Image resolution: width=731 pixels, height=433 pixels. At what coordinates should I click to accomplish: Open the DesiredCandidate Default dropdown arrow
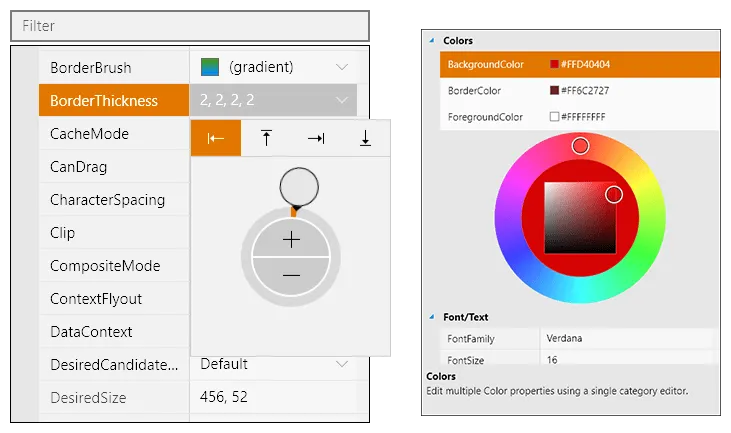coord(342,364)
